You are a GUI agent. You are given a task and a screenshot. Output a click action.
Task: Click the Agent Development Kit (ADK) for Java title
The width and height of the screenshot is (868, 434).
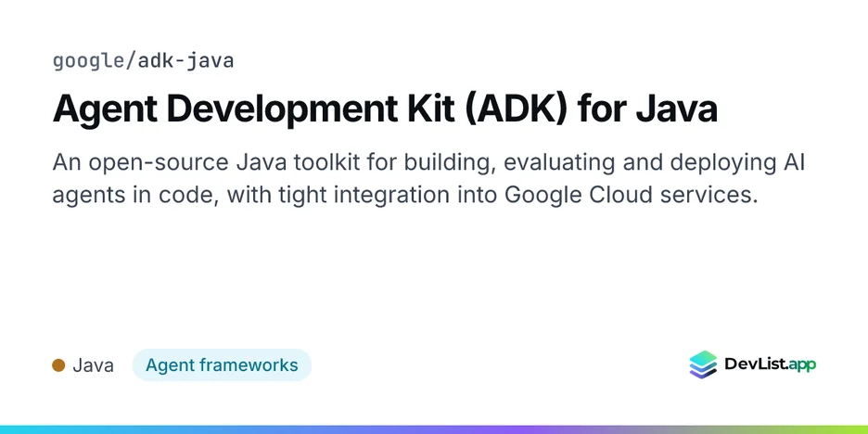[385, 108]
